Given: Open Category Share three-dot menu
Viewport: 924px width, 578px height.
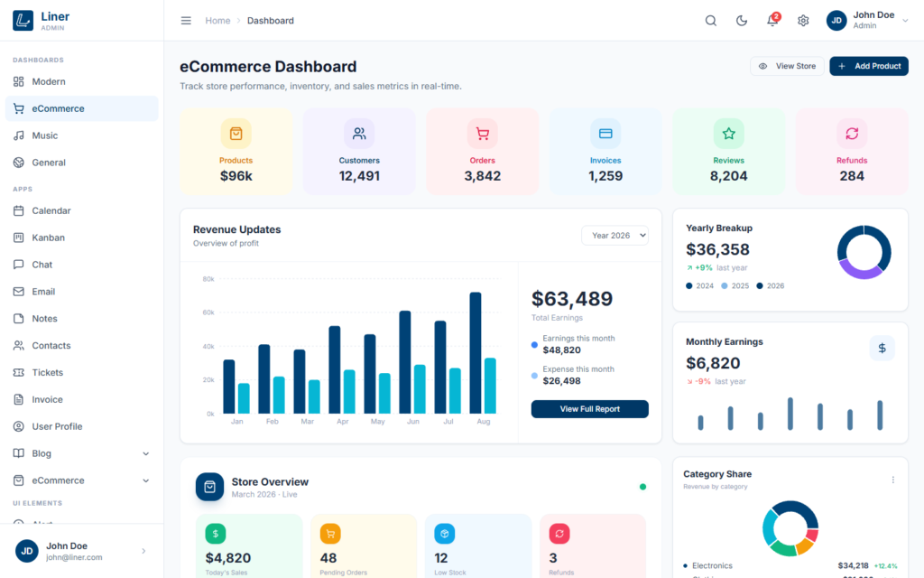Looking at the screenshot, I should click(892, 480).
